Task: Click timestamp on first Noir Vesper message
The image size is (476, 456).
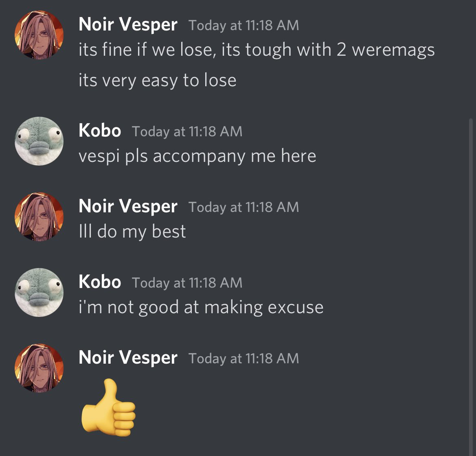Action: click(243, 25)
